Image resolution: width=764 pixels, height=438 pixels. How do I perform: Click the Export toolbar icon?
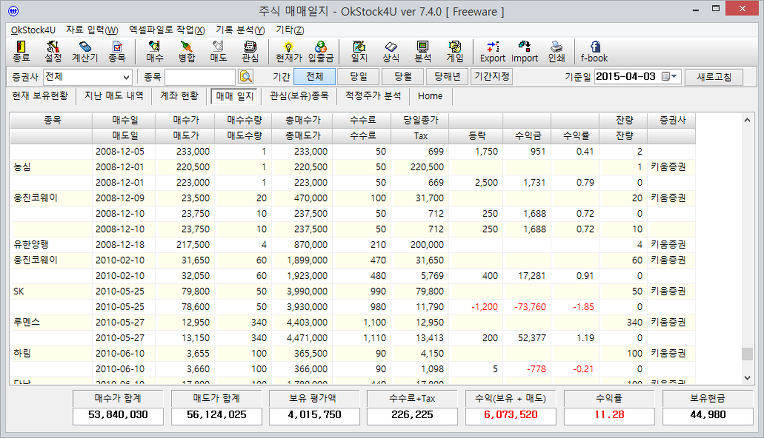pyautogui.click(x=492, y=50)
